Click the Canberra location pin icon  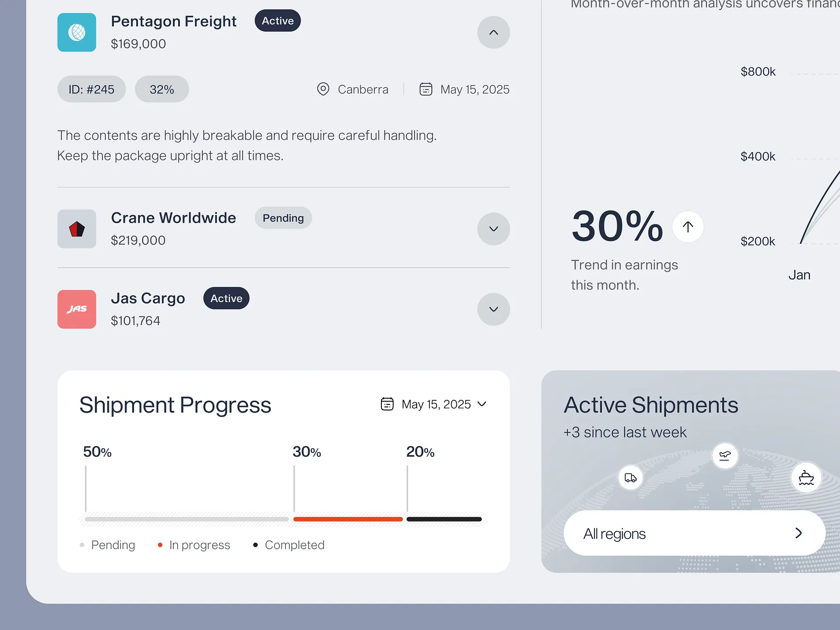pos(323,89)
